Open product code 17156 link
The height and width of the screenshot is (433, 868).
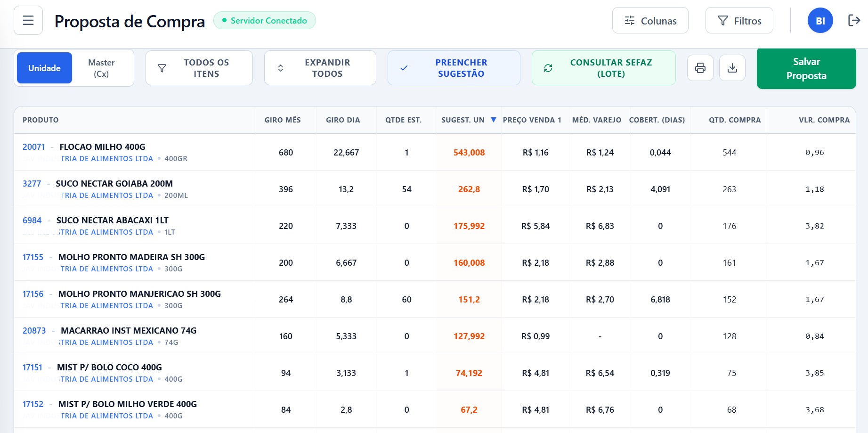[33, 294]
